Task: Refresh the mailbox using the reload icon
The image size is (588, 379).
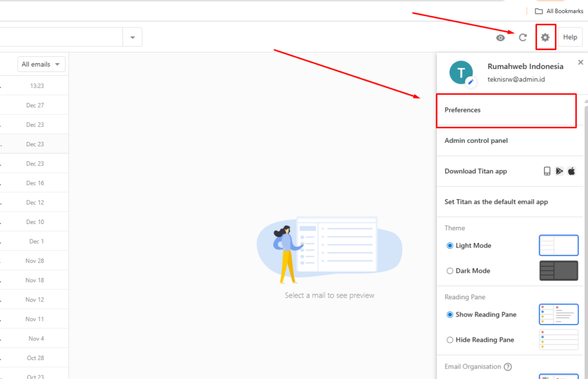Action: pos(523,37)
